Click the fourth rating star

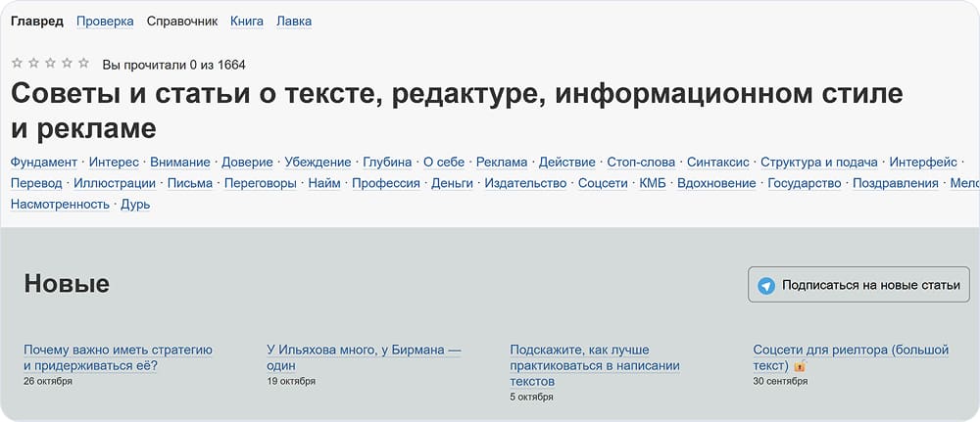click(x=67, y=63)
